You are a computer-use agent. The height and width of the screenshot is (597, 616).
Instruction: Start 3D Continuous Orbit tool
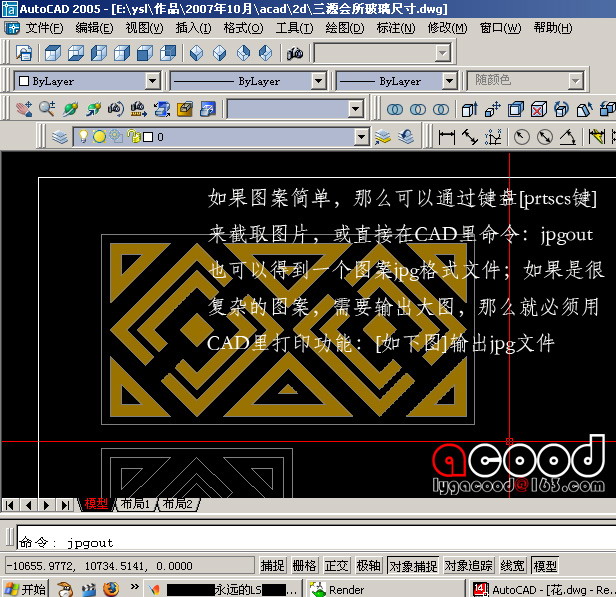point(93,108)
